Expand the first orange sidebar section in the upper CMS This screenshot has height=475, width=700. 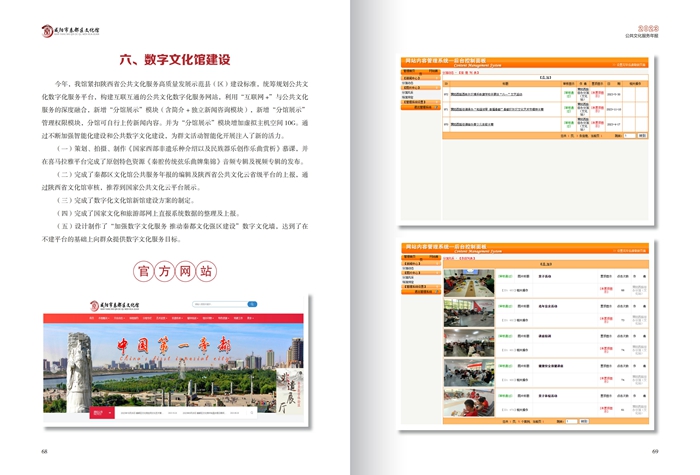pyautogui.click(x=421, y=78)
